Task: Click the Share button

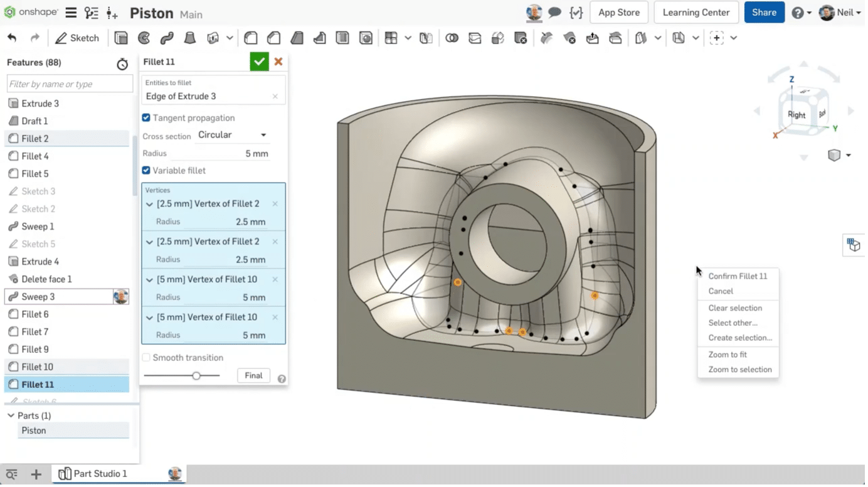Action: [x=764, y=12]
